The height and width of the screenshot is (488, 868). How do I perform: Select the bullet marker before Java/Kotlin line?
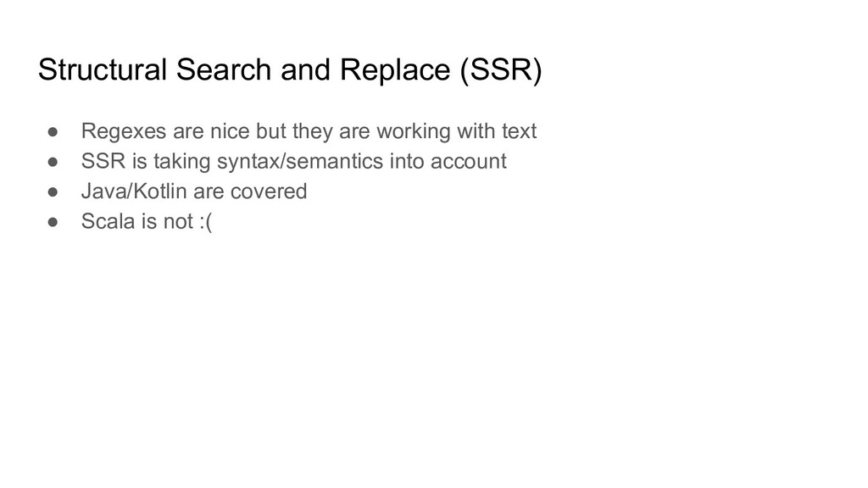point(53,191)
